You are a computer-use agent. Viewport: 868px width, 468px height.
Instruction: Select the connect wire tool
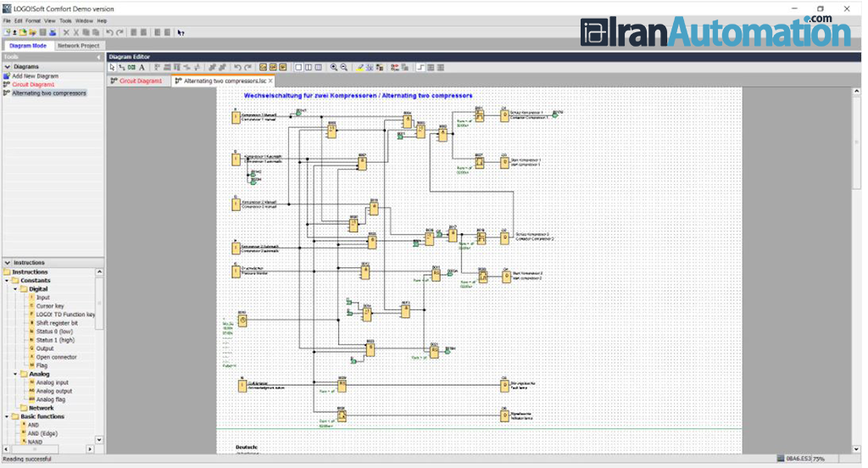(122, 68)
